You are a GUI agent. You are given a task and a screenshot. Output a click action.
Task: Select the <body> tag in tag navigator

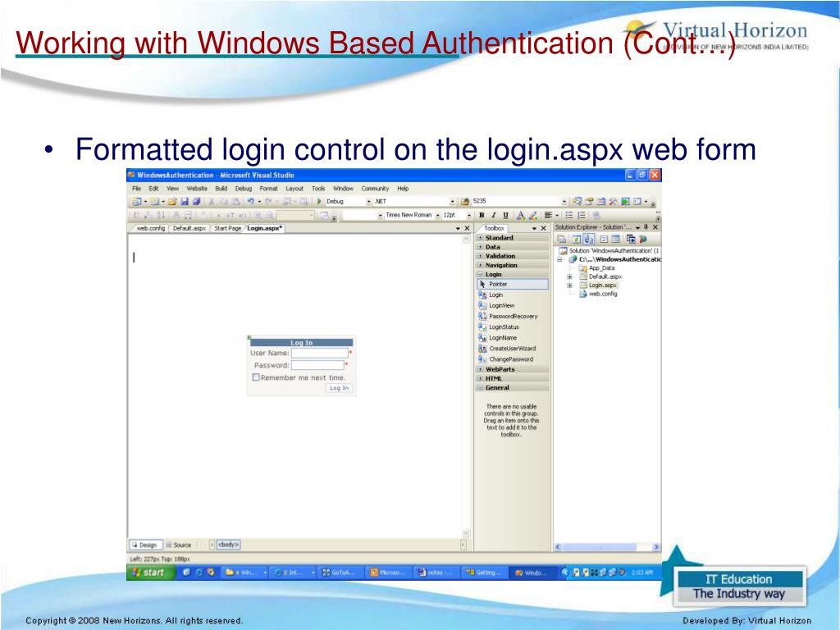tap(228, 545)
